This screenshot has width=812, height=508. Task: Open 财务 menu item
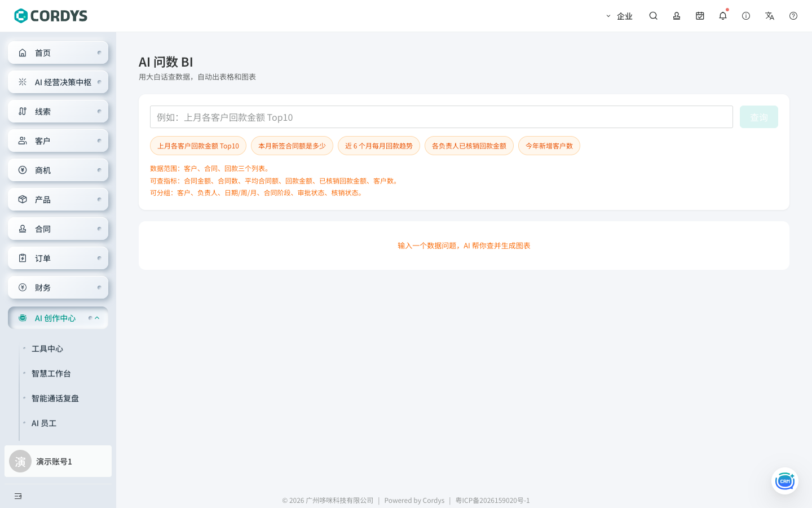58,287
